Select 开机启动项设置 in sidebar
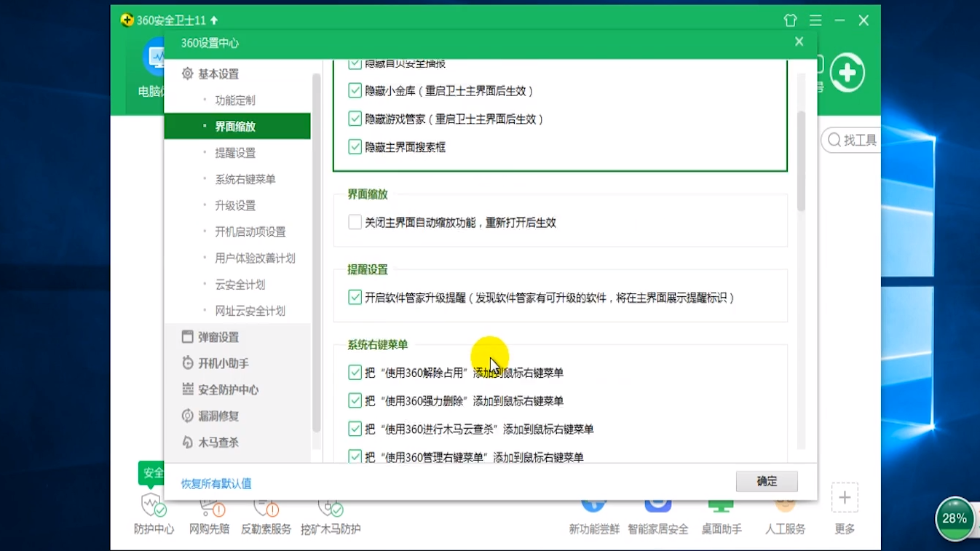 tap(250, 231)
